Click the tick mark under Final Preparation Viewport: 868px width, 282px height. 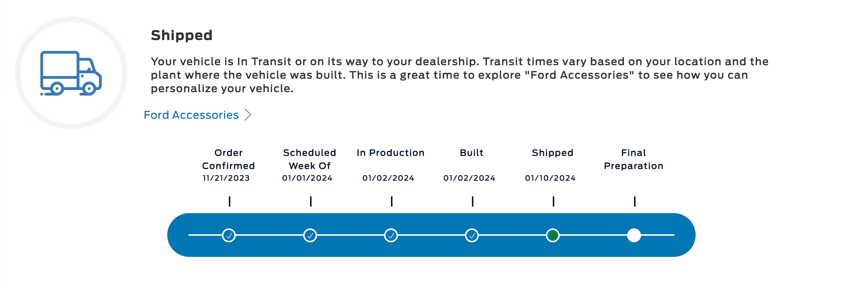(634, 201)
